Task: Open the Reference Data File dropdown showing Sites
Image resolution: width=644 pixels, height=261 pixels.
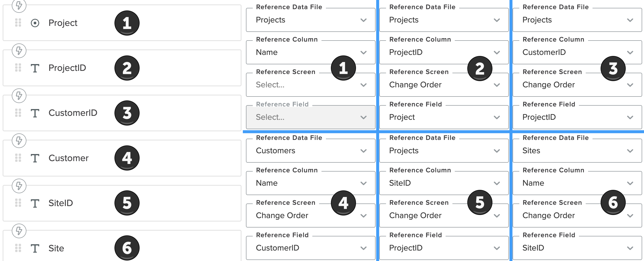Action: click(x=577, y=151)
